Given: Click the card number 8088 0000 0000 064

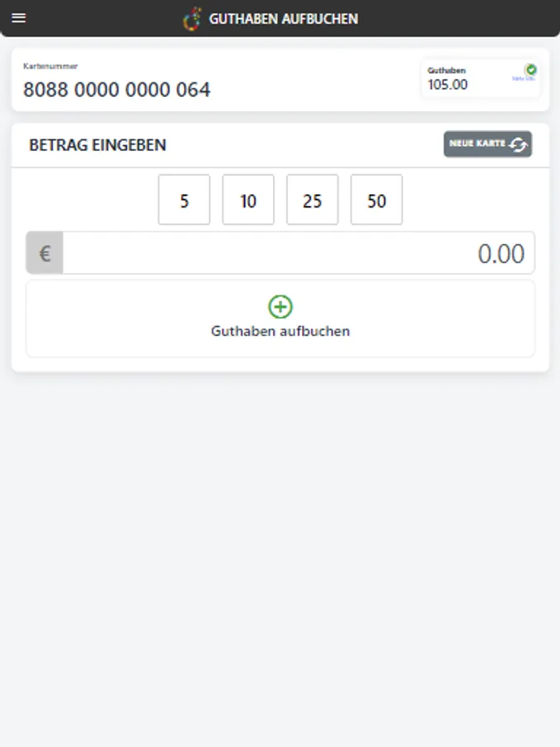Looking at the screenshot, I should [117, 90].
